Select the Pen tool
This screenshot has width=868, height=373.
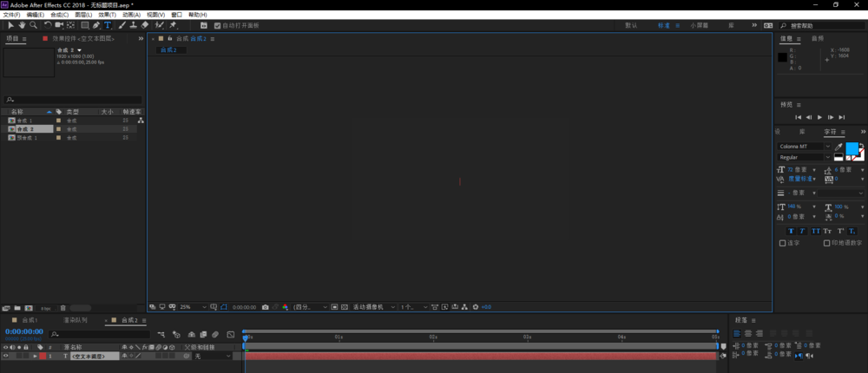[x=96, y=25]
